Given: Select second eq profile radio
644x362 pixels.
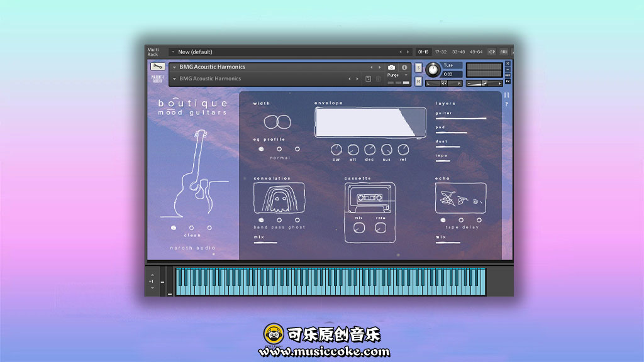Looking at the screenshot, I should click(x=279, y=149).
